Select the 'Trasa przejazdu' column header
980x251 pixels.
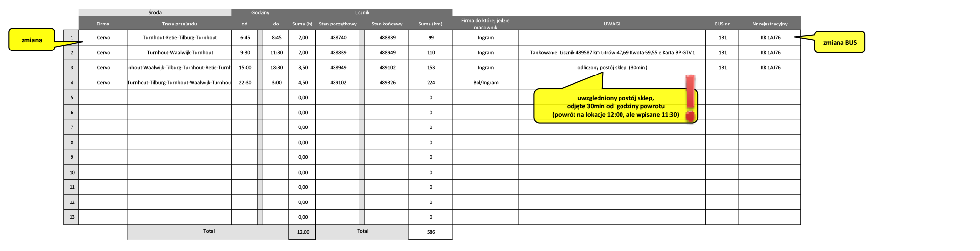tap(179, 24)
